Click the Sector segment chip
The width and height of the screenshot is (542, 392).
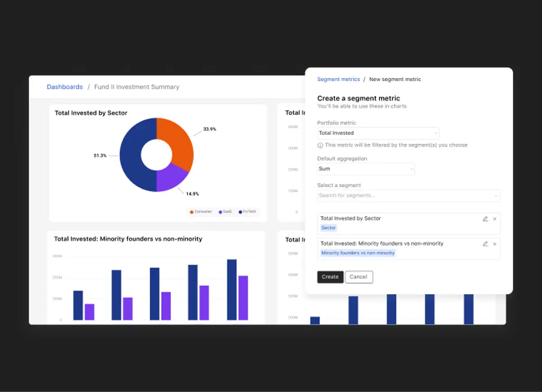(328, 228)
